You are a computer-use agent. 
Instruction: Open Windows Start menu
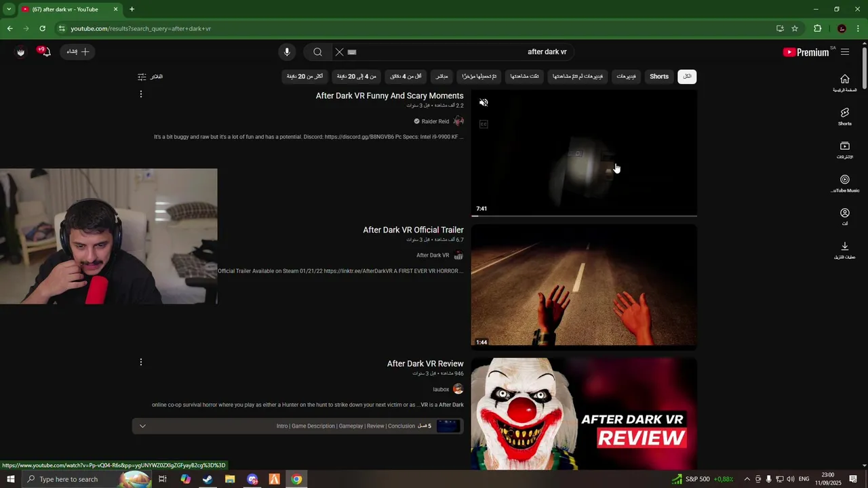pos(10,479)
